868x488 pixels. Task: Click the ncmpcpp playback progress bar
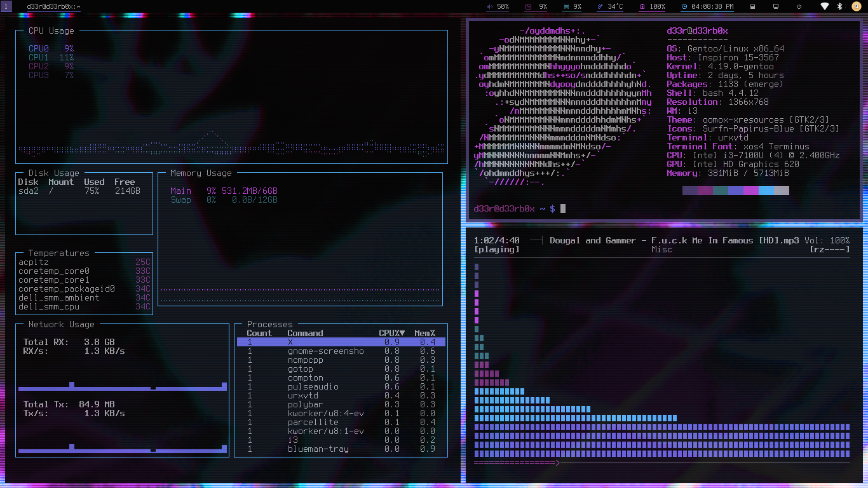(661, 463)
